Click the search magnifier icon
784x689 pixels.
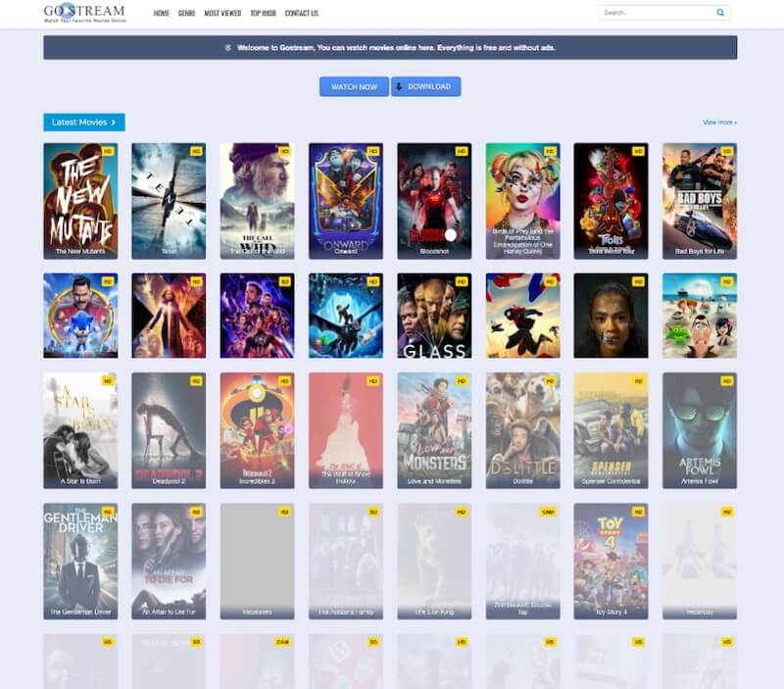720,14
